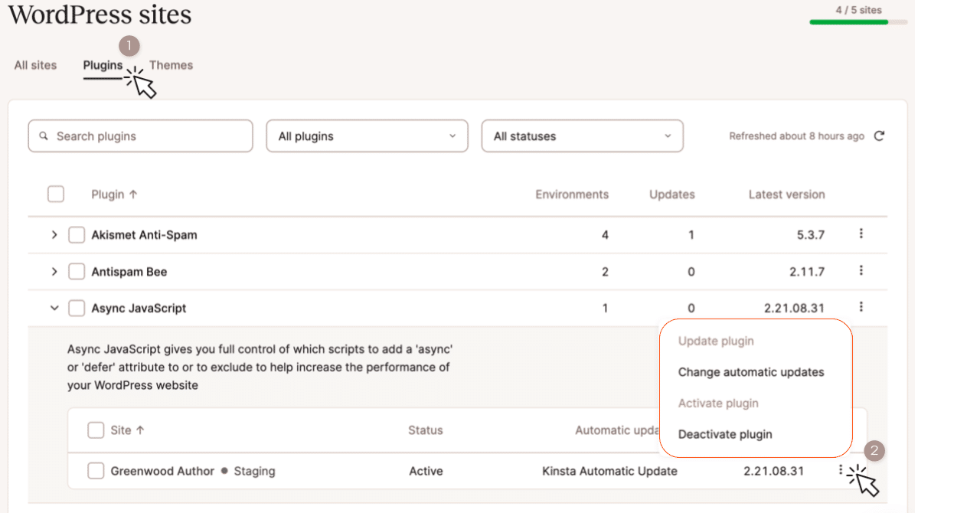Sort by Site column arrow
980x513 pixels.
(140, 430)
